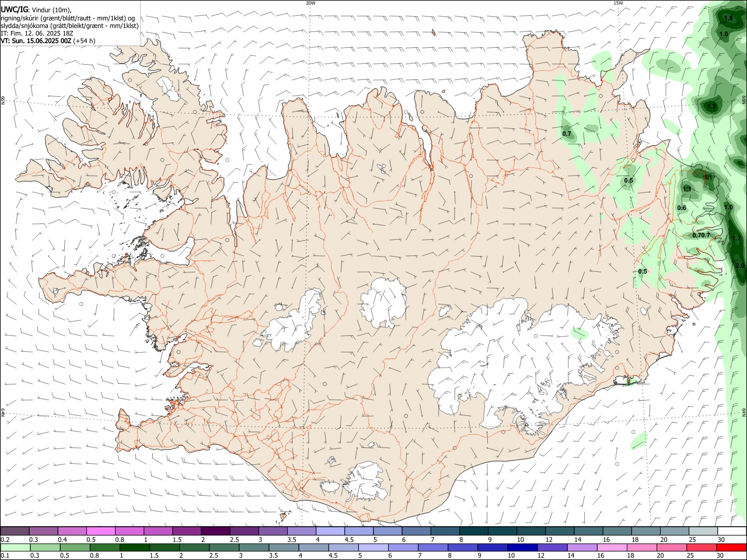Click the greyish-purple 0.2 snow legend swatch

(15, 531)
